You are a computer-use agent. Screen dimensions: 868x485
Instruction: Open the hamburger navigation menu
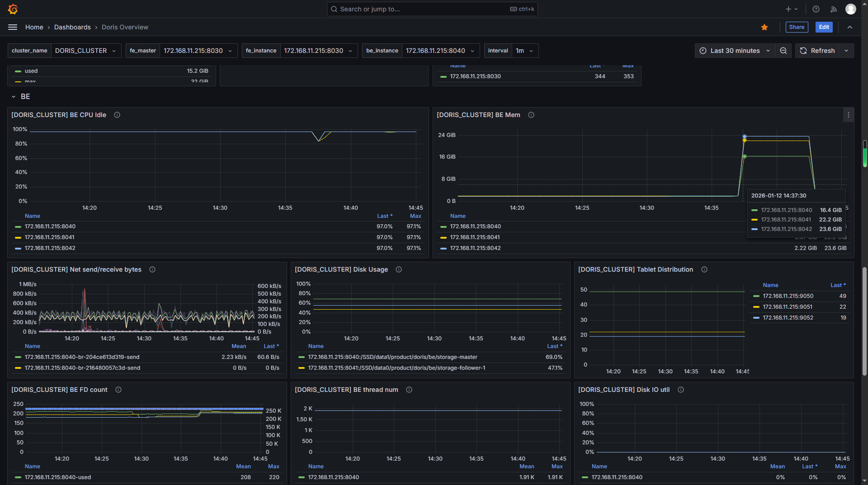tap(13, 27)
